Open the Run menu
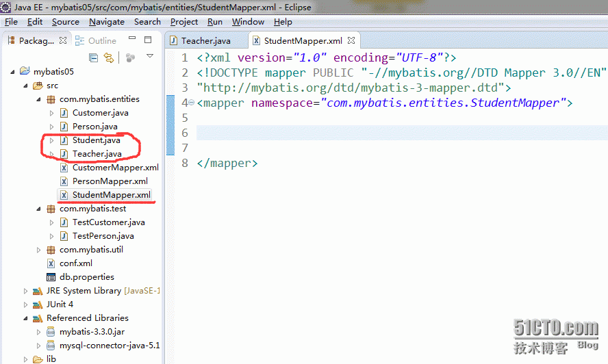The width and height of the screenshot is (608, 364). tap(215, 22)
